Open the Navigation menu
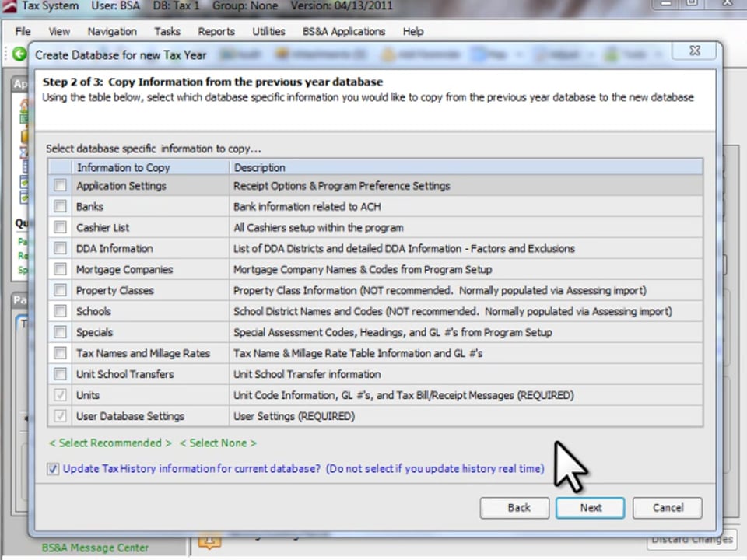 (112, 31)
